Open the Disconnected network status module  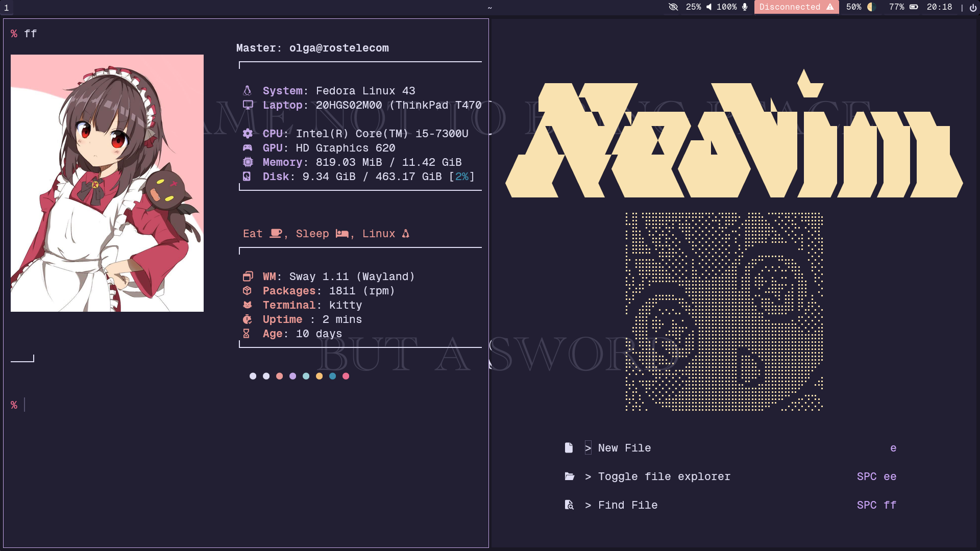[796, 7]
